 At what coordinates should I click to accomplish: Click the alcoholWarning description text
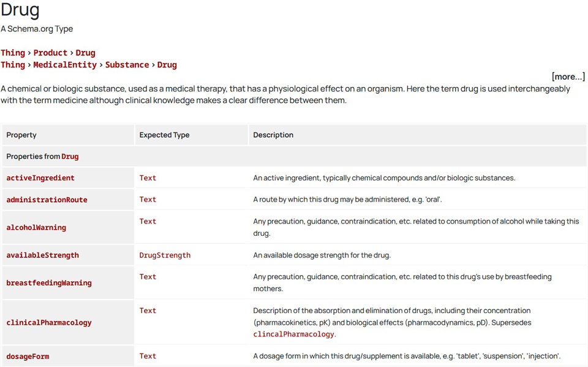pos(417,227)
